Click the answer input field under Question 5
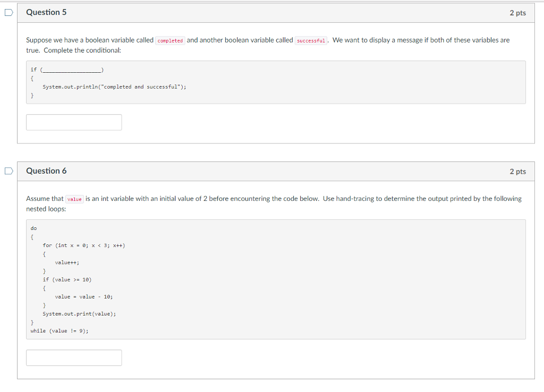Image resolution: width=544 pixels, height=392 pixels. pos(74,122)
